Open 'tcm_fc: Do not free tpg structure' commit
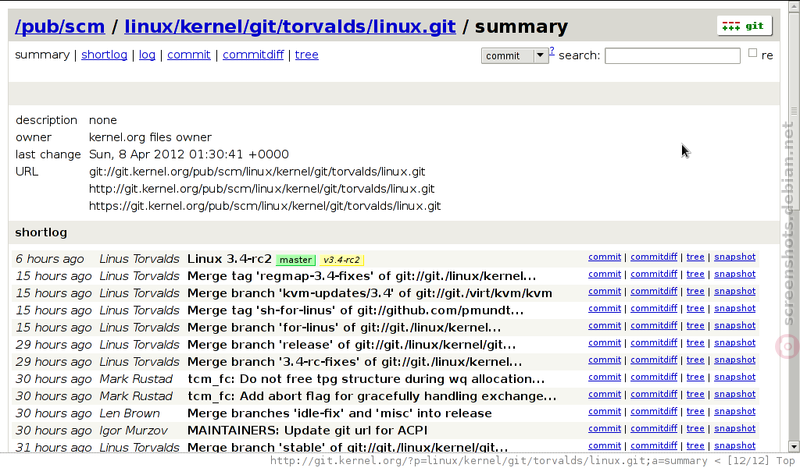Screen dimensions: 800x468 point(366,379)
